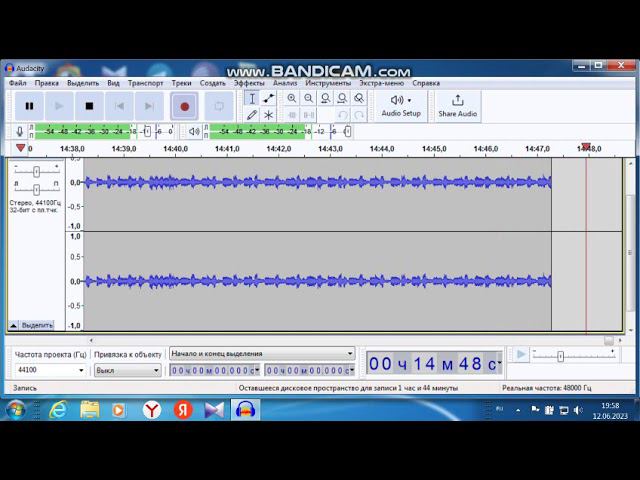The height and width of the screenshot is (480, 640).
Task: Click the speaker playback meter icon
Action: pos(194,131)
